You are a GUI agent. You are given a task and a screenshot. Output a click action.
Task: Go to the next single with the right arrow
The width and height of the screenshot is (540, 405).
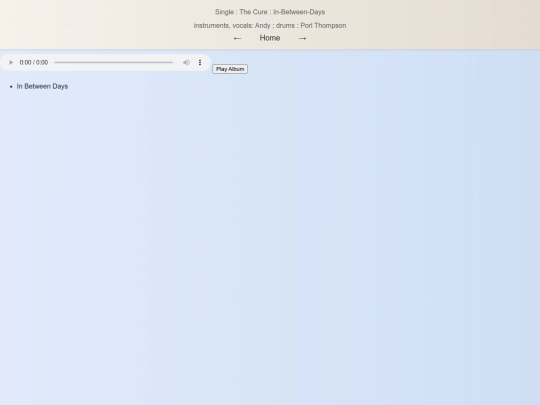click(302, 38)
